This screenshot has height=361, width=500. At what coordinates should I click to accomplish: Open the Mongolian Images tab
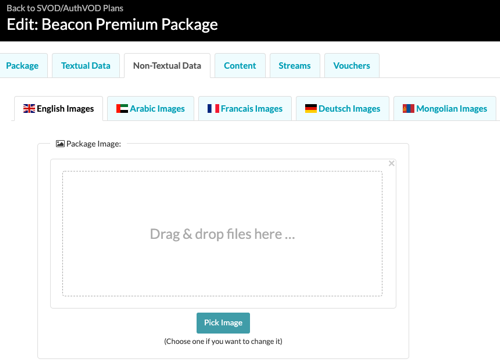(445, 109)
